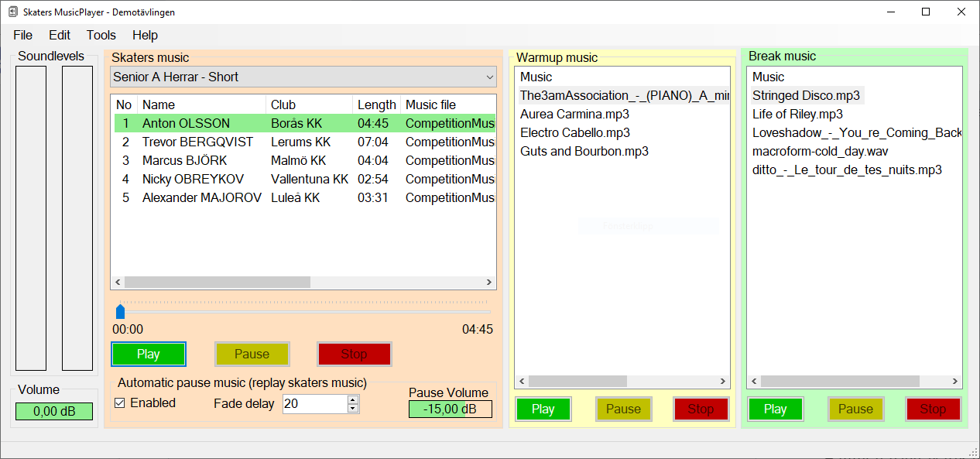Decrease the Fade delay with down arrow
Image resolution: width=980 pixels, height=459 pixels.
coord(353,408)
